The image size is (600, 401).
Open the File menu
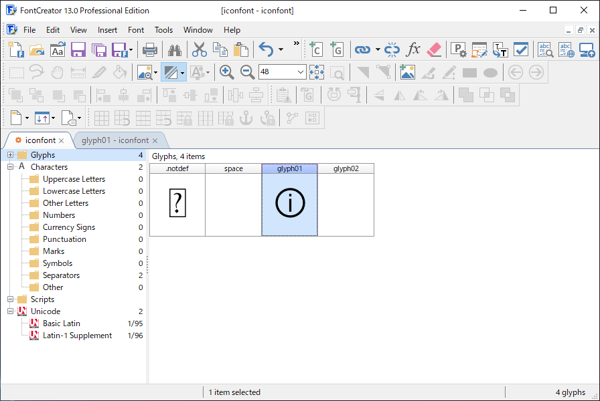coord(29,30)
